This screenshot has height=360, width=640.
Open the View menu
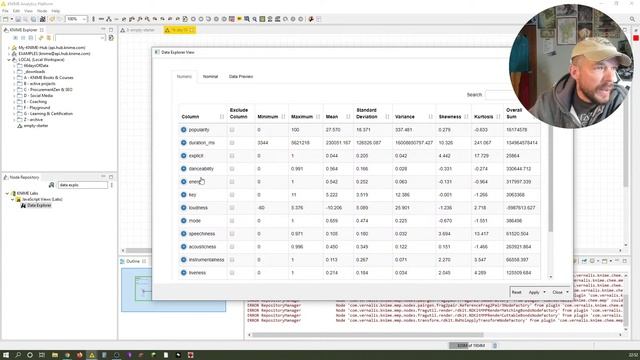pos(28,11)
